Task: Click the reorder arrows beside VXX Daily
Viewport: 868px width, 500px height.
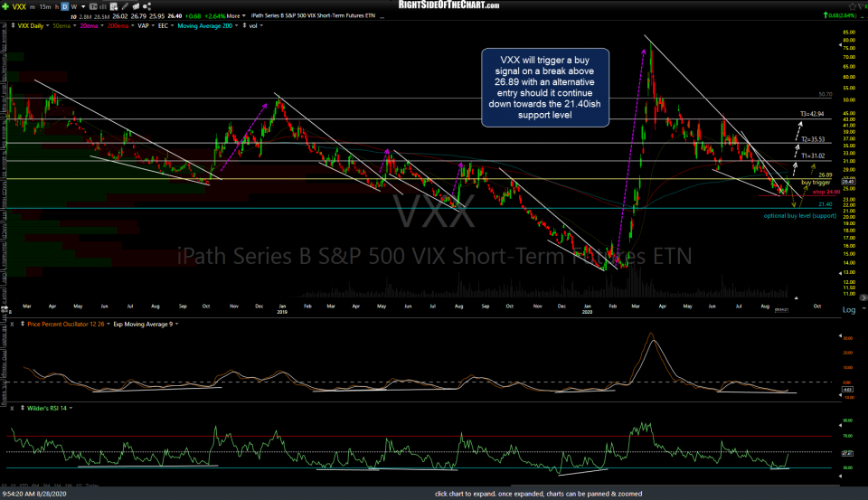Action: pos(13,26)
